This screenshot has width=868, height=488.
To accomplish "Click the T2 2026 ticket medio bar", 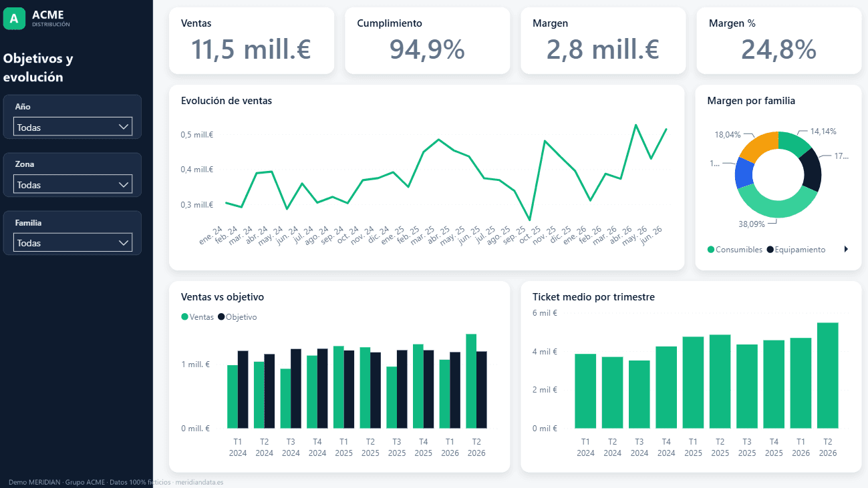I will [x=827, y=376].
